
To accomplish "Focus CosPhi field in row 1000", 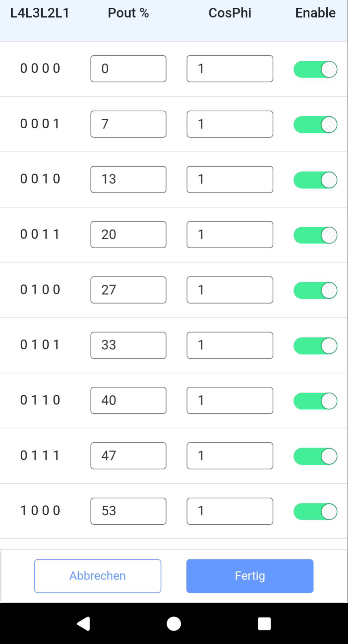I will [x=230, y=511].
